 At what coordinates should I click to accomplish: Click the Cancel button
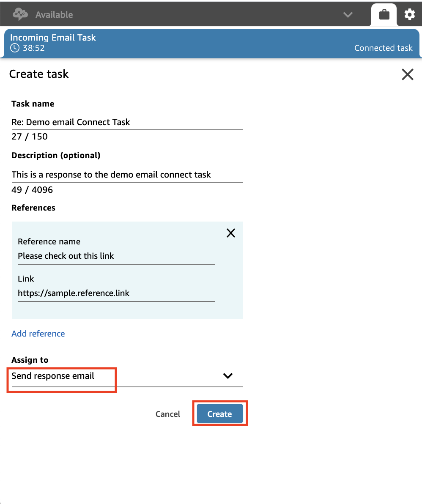[168, 414]
